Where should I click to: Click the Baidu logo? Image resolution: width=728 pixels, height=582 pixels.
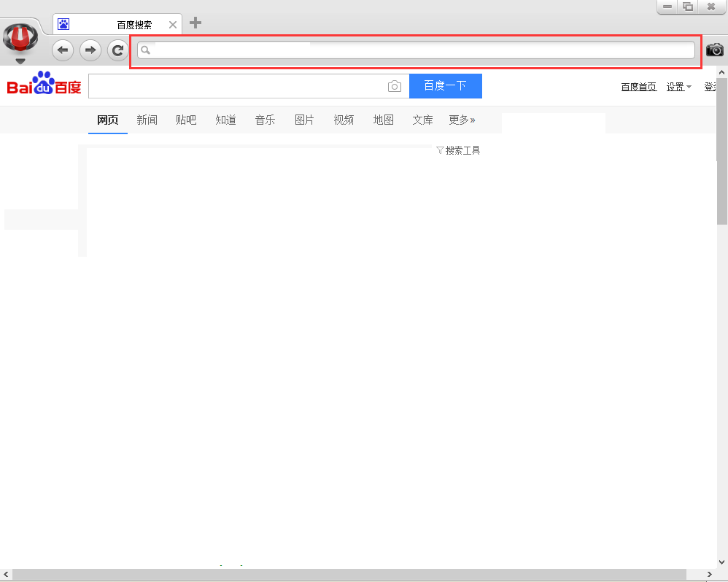[x=44, y=84]
